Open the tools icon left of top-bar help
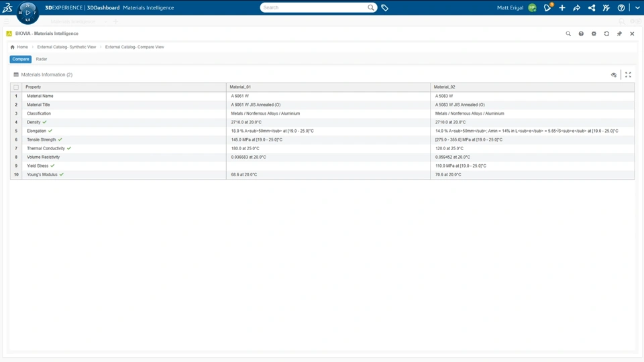The width and height of the screenshot is (644, 362). 606,8
